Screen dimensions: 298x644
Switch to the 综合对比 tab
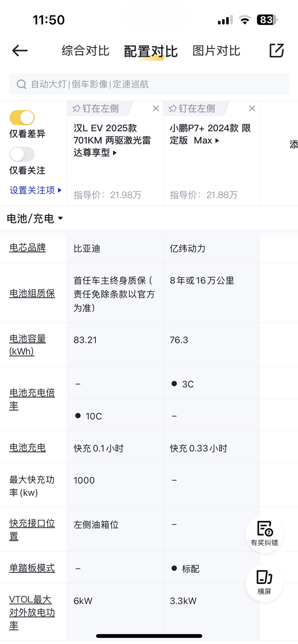[x=86, y=51]
